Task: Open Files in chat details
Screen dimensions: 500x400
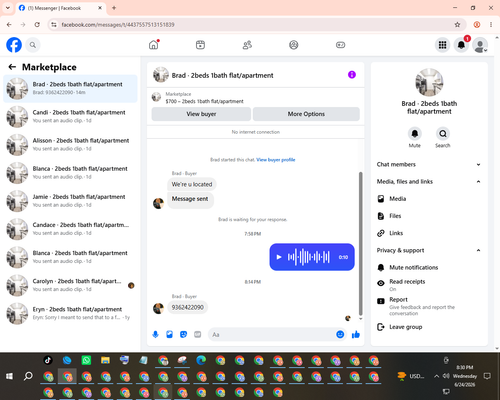Action: click(x=429, y=216)
